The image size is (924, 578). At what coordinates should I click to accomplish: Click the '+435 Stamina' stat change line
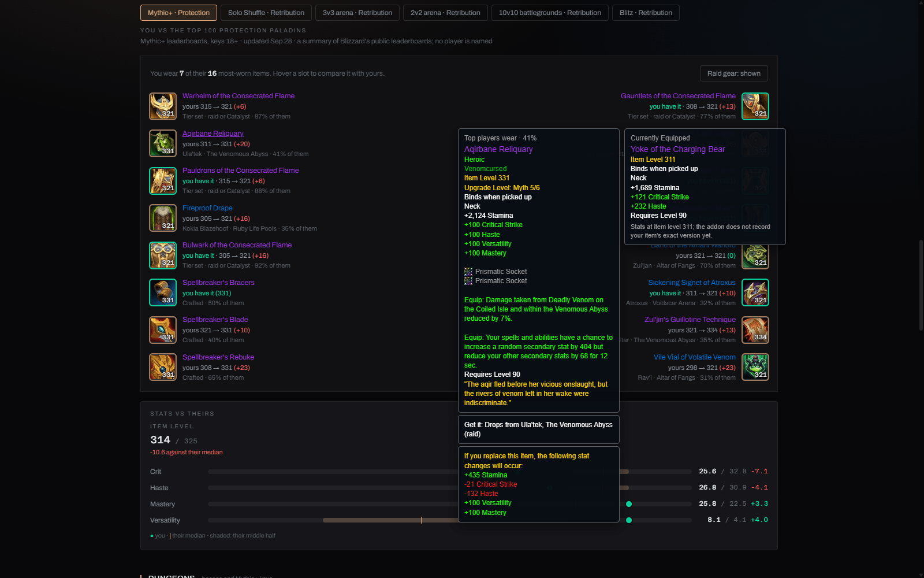(486, 475)
